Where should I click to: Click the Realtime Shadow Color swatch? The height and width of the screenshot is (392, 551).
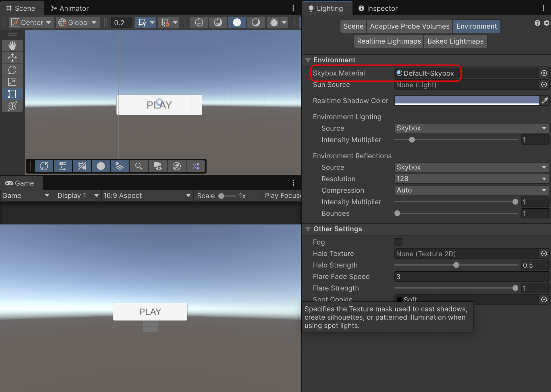(467, 101)
